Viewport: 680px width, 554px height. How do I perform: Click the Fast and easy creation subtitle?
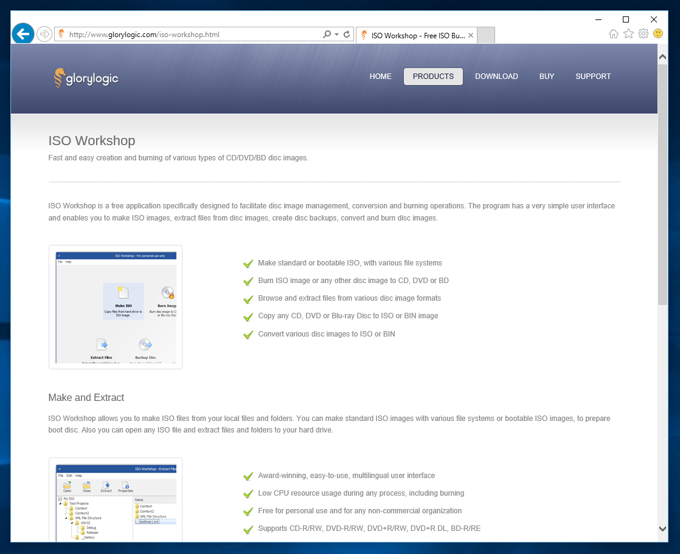click(x=178, y=158)
